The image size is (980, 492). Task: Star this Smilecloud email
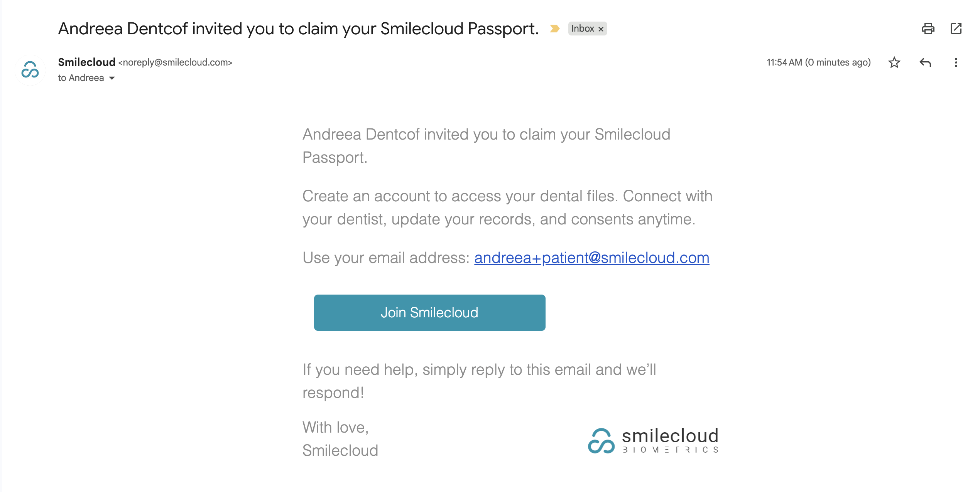click(x=894, y=62)
